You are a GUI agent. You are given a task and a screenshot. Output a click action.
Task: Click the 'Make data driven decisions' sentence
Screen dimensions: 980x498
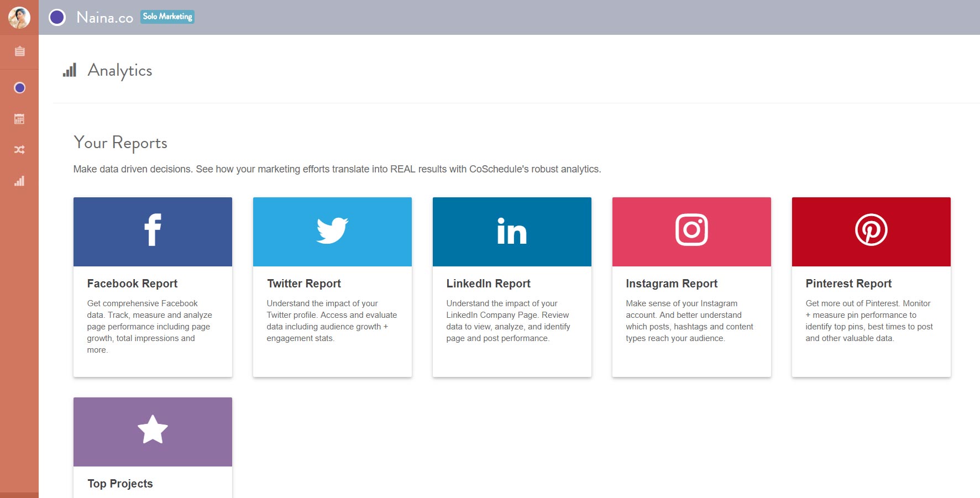(x=337, y=169)
